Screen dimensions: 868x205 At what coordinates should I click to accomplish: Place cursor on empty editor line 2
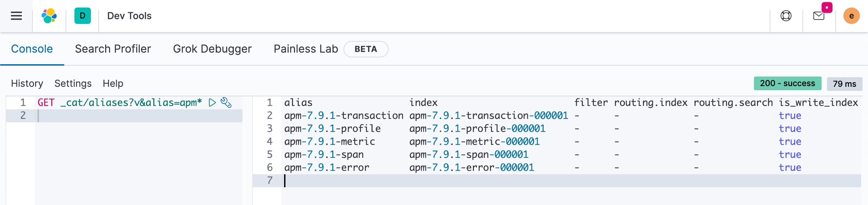click(139, 116)
